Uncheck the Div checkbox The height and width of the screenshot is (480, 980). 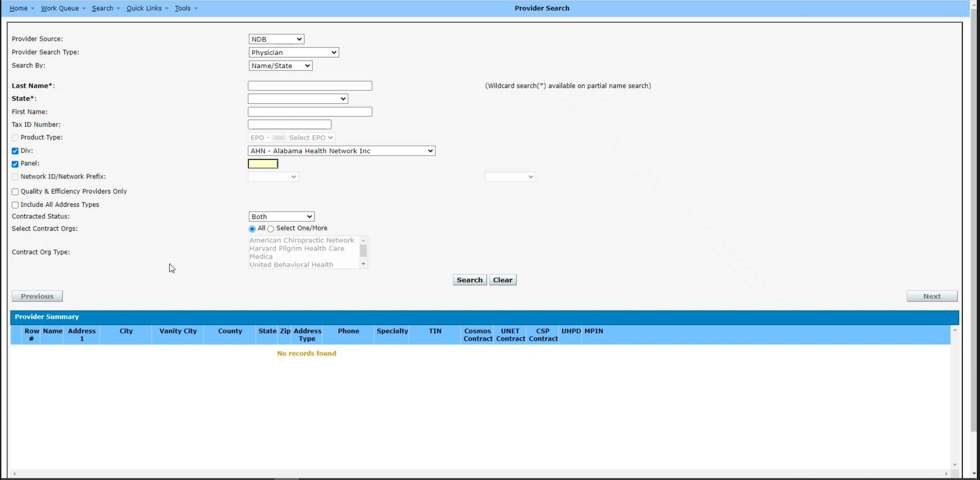[x=15, y=151]
